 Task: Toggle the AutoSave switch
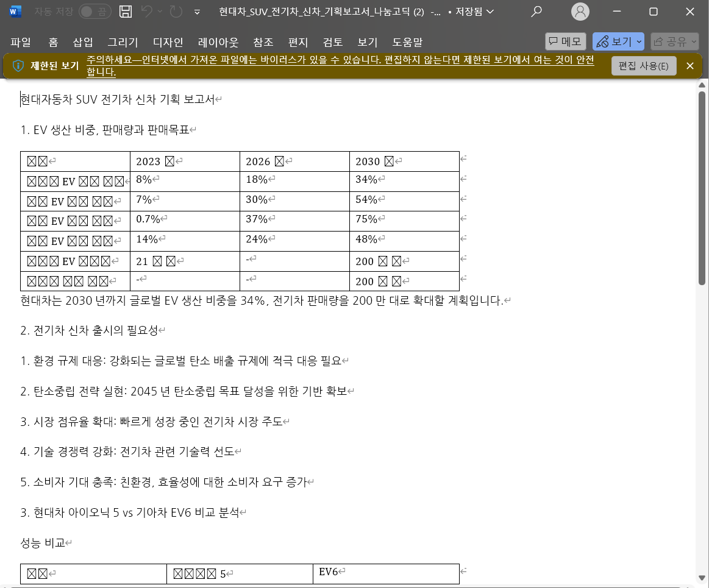point(94,12)
